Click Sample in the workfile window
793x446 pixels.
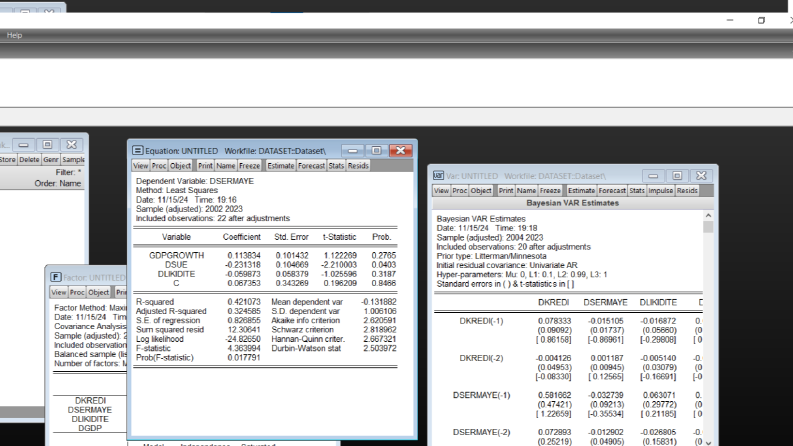[73, 160]
